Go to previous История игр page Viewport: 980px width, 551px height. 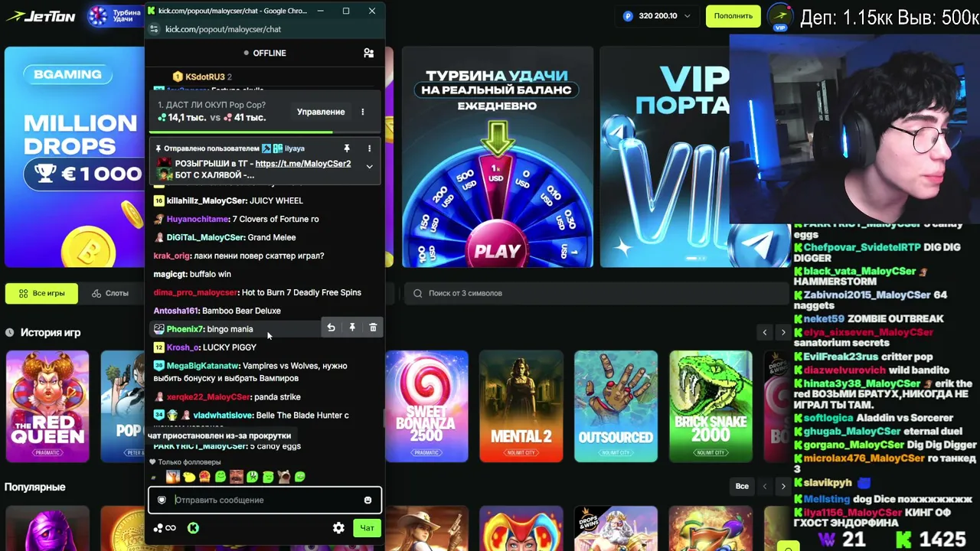(x=764, y=332)
